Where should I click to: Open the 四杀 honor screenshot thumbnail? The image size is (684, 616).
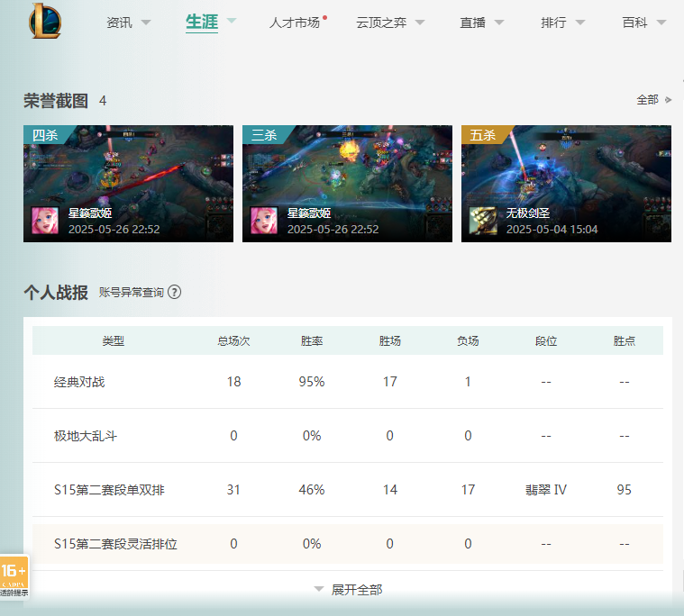(128, 184)
